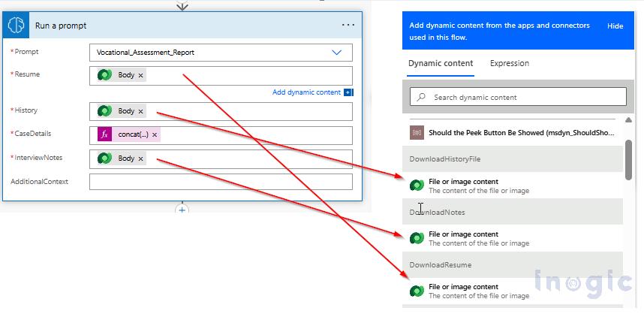The height and width of the screenshot is (320, 644).
Task: Hide the dynamic content panel
Action: tap(615, 26)
